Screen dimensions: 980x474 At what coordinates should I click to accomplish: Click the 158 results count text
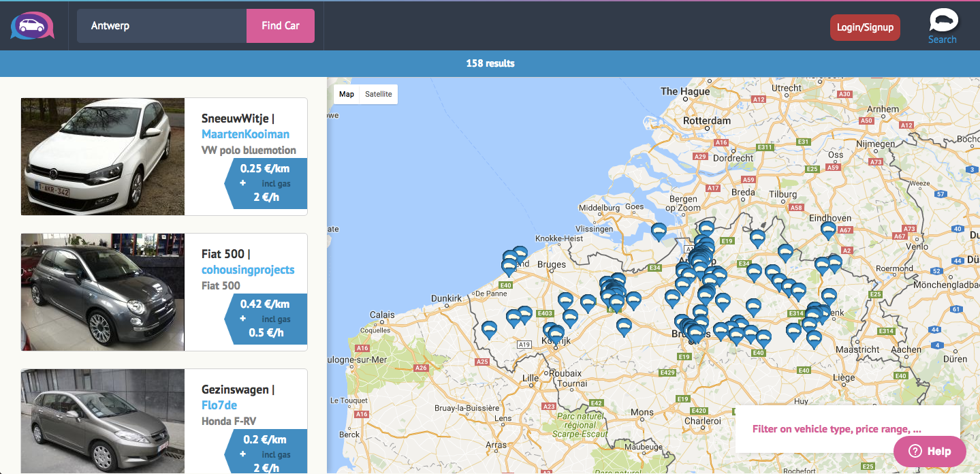(x=490, y=63)
